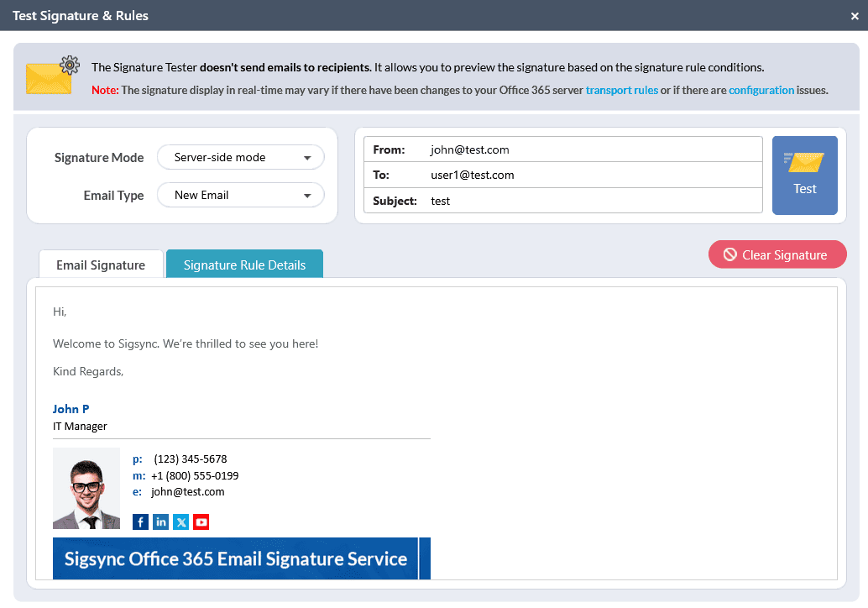The width and height of the screenshot is (868, 608).
Task: Click into the Subject field
Action: coord(592,201)
